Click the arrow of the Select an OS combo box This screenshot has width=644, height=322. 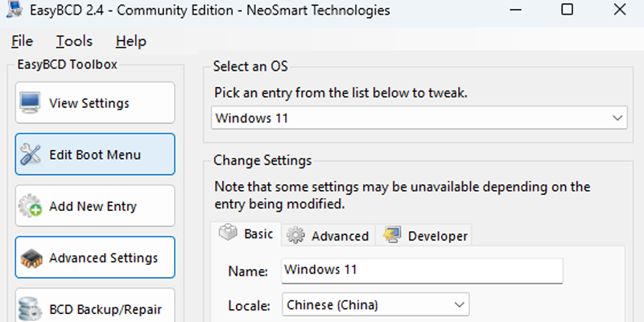617,118
